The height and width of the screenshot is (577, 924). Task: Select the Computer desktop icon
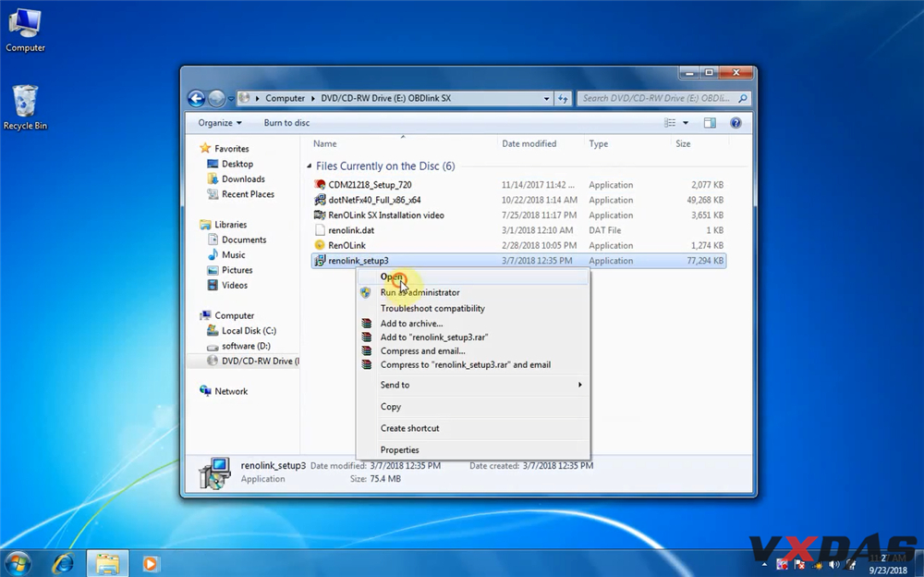click(x=25, y=31)
